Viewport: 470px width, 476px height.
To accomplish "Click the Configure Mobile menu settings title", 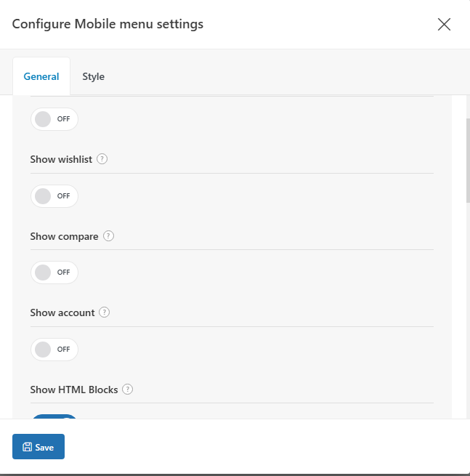I will [108, 24].
